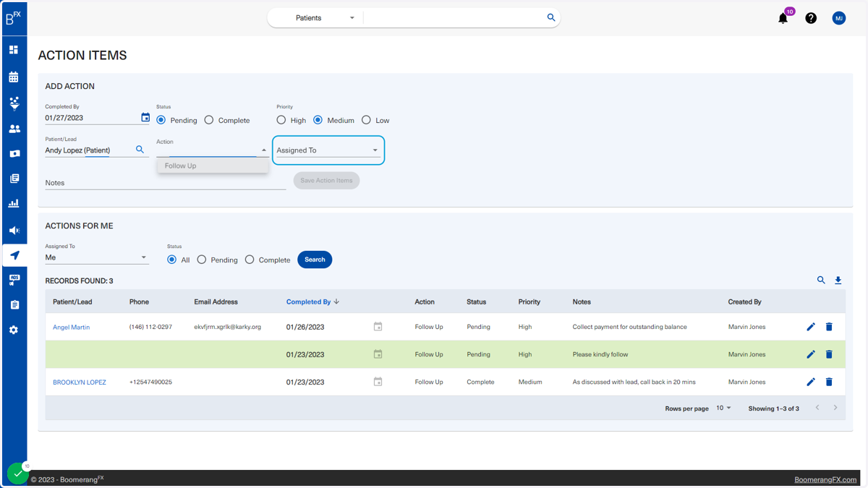Open the MJ user avatar menu
Viewport: 868px width, 488px height.
point(839,18)
